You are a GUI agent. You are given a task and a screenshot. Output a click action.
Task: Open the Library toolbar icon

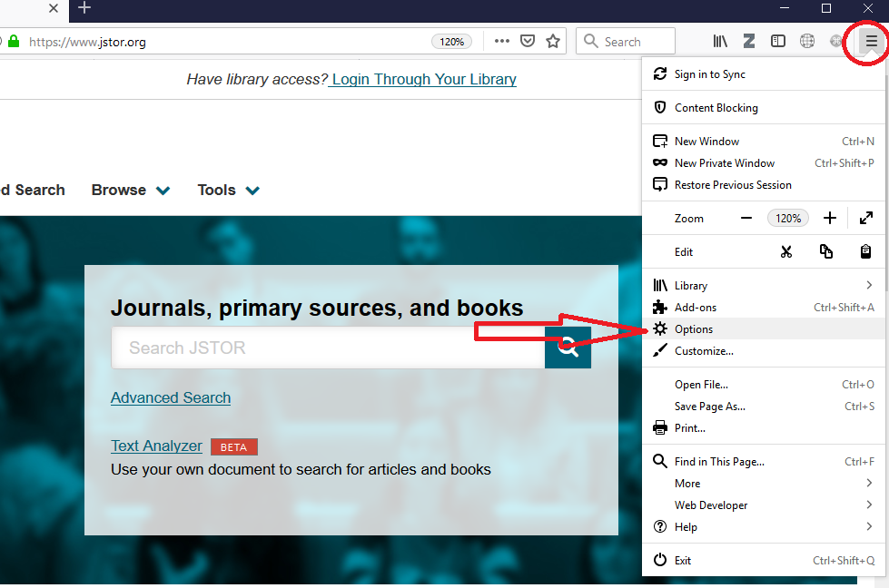pos(720,42)
